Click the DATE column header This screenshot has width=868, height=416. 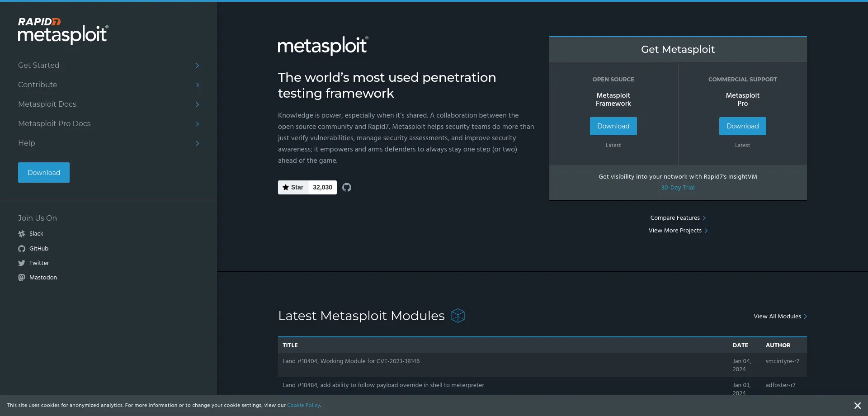pos(740,345)
